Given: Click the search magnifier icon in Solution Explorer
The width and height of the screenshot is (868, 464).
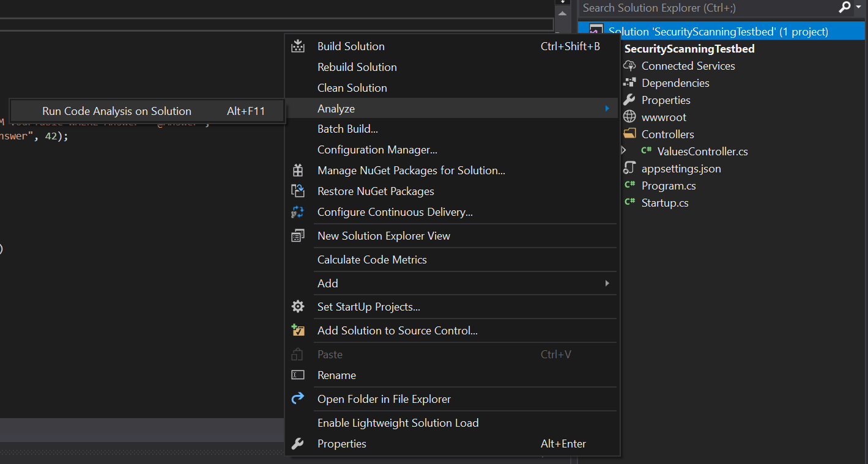Looking at the screenshot, I should click(x=845, y=8).
